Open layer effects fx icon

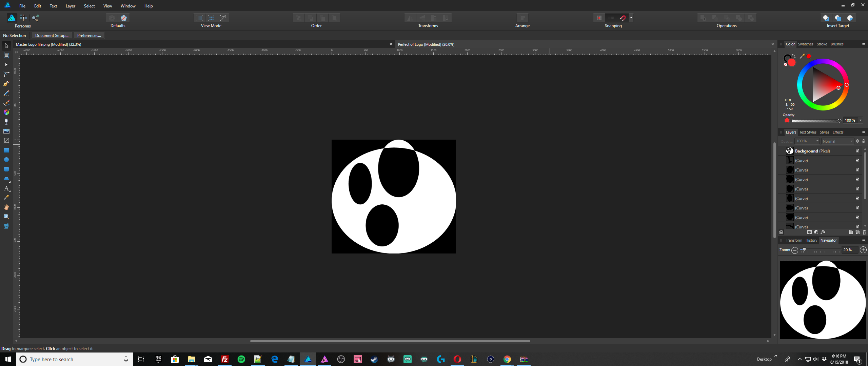click(823, 232)
